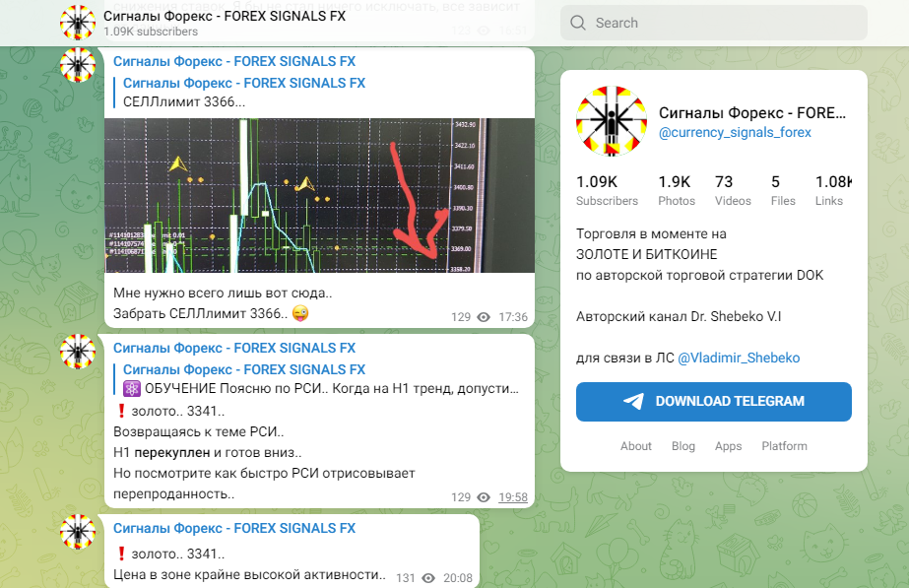Click the text 'Цена в зоне крайне высокой активности..'

(x=249, y=575)
